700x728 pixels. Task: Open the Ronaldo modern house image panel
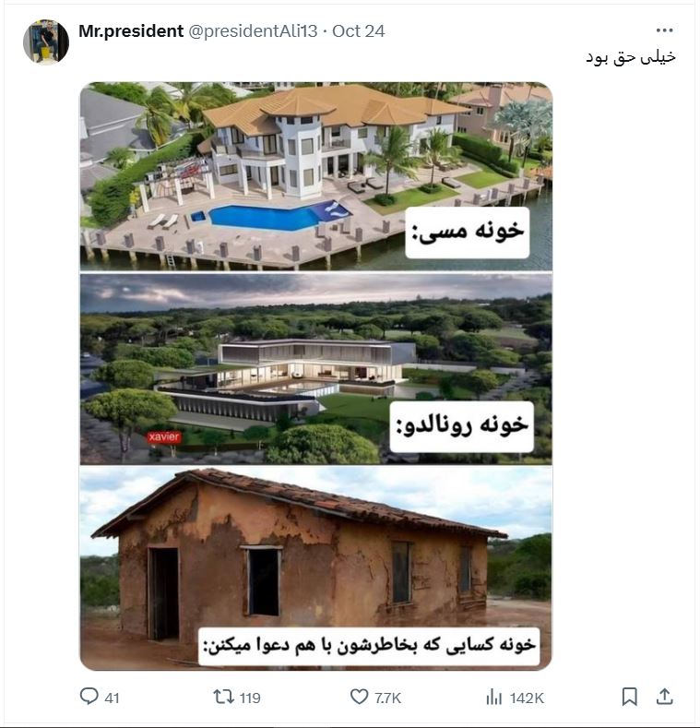click(316, 369)
